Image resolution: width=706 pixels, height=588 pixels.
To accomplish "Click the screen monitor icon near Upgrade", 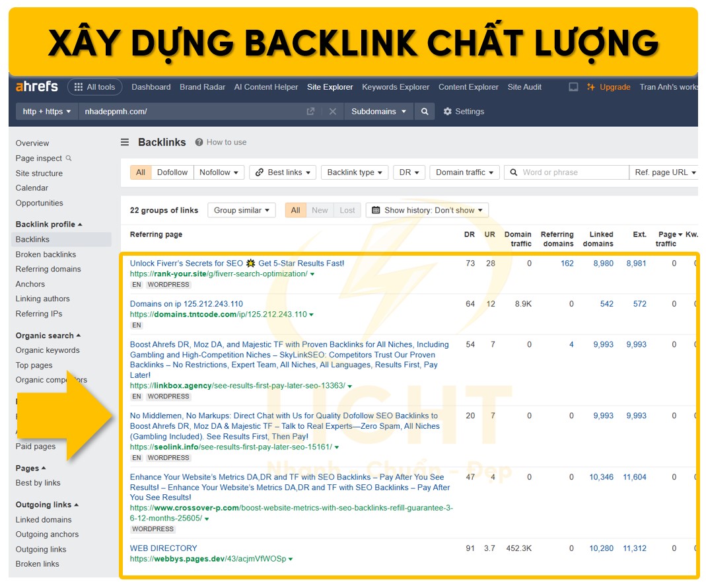I will coord(573,87).
